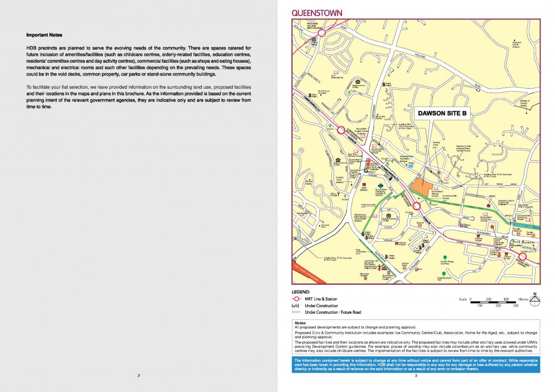Click the map scale bar
This screenshot has height=392, width=555.
click(493, 299)
